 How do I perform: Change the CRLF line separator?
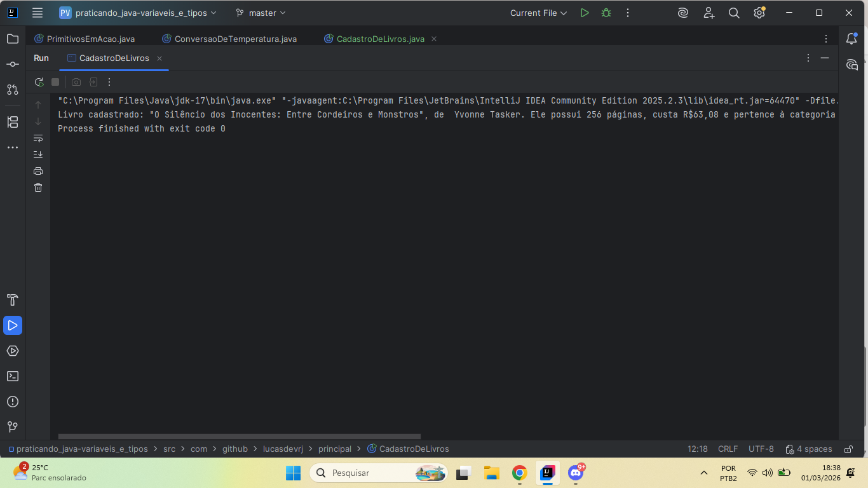[728, 449]
